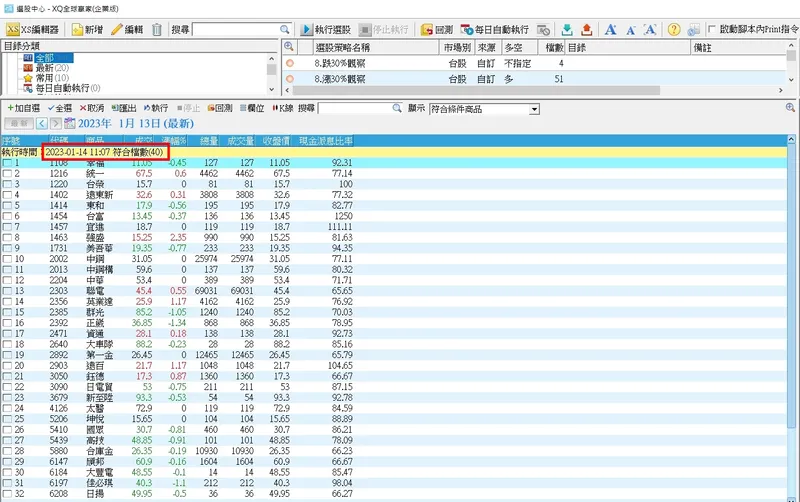Screen dimensions: 800x502
Task: Open the top 搜尋 combo box dropdown
Action: 284,30
